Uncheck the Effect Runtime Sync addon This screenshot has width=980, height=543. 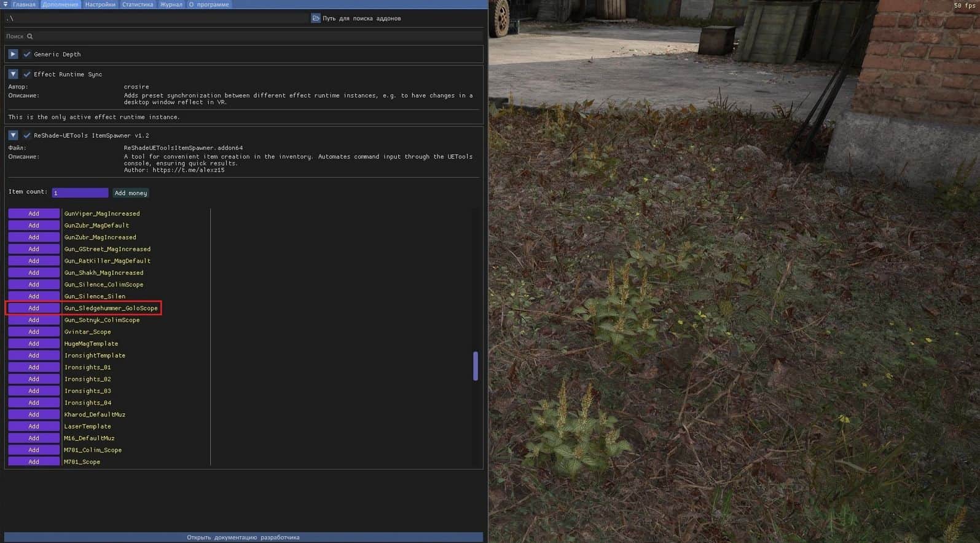[x=27, y=74]
